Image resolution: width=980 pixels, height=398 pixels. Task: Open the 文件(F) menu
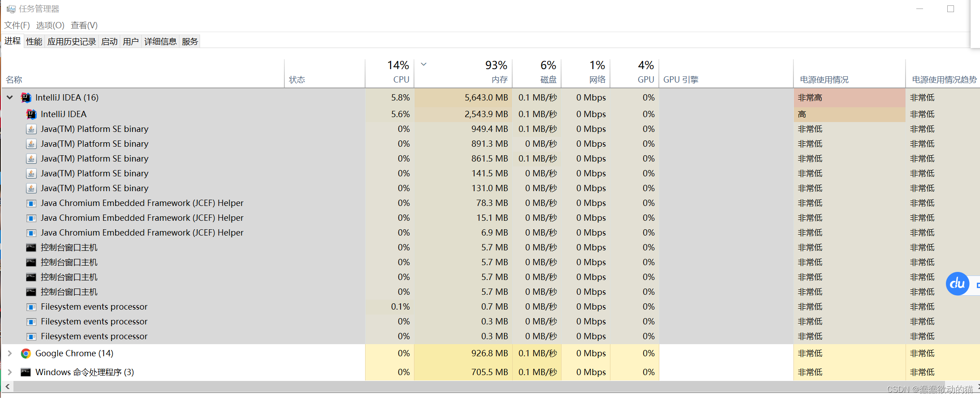point(17,25)
